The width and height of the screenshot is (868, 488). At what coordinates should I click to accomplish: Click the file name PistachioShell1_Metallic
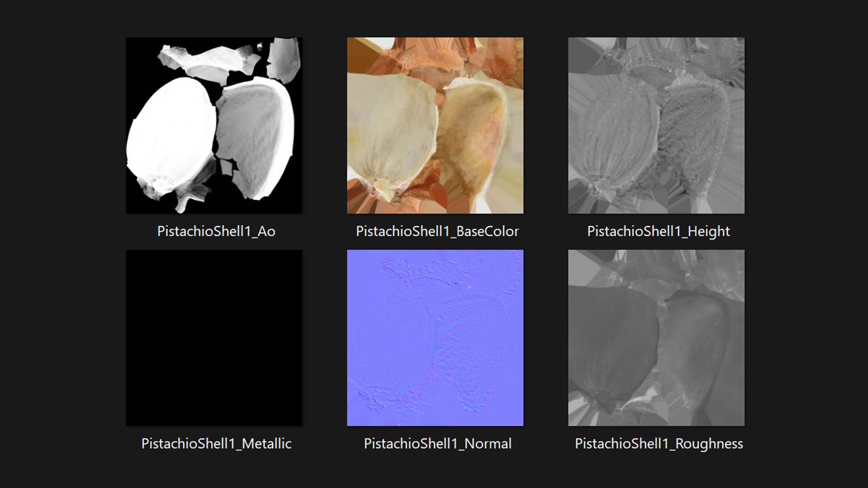[216, 444]
